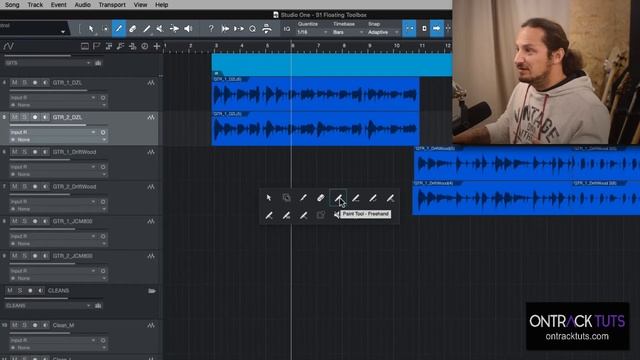Select the Eraser tool in the top toolbar
The width and height of the screenshot is (640, 360).
coord(133,29)
